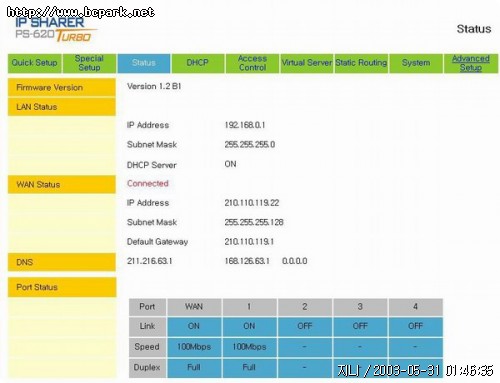500x383 pixels.
Task: Click the WAN duplex Full cell
Action: click(x=194, y=368)
